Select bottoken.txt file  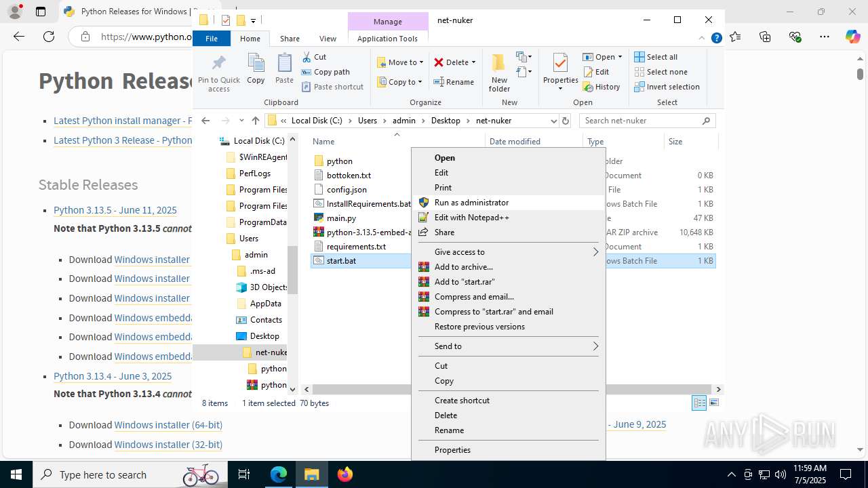[x=349, y=176]
